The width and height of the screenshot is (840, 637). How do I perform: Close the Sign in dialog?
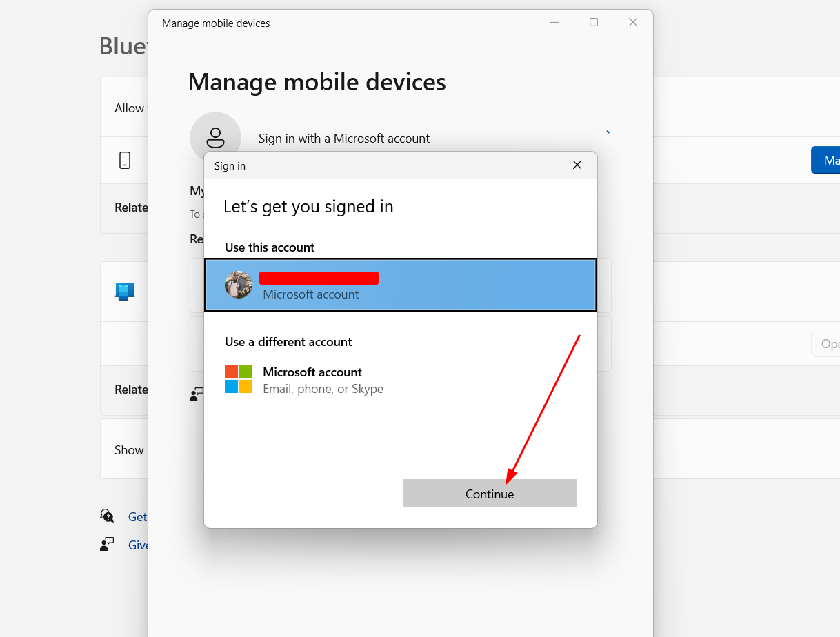(x=577, y=165)
